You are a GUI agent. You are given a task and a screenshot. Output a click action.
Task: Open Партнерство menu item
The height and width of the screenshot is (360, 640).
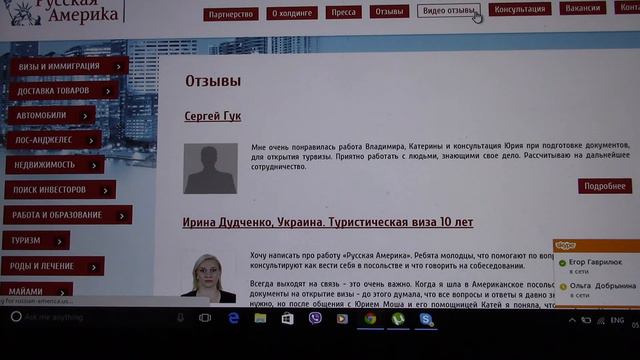pos(231,14)
